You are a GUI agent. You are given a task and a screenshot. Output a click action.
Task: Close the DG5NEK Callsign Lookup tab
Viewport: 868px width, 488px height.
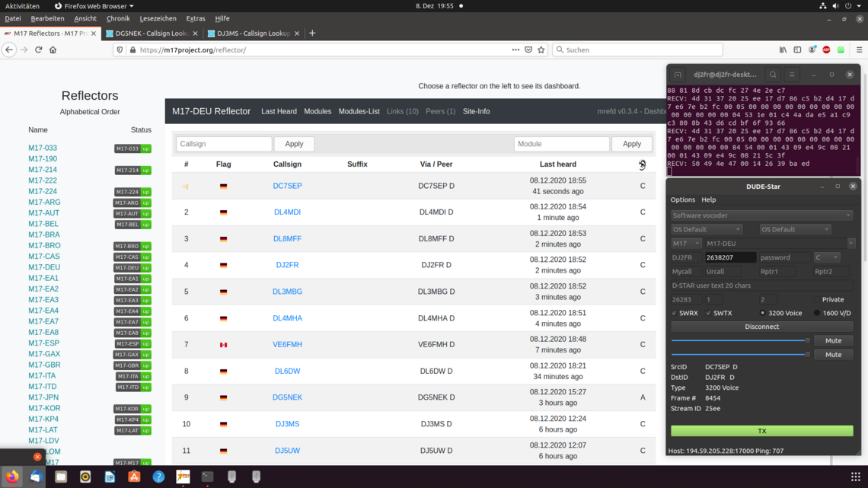click(x=196, y=33)
